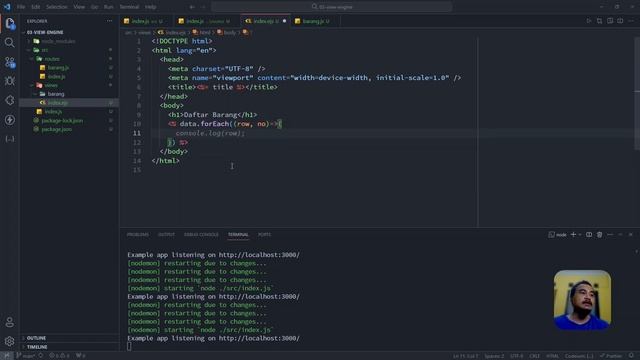Open the Manage gear icon
Viewport: 640px width, 360px height.
(x=10, y=341)
